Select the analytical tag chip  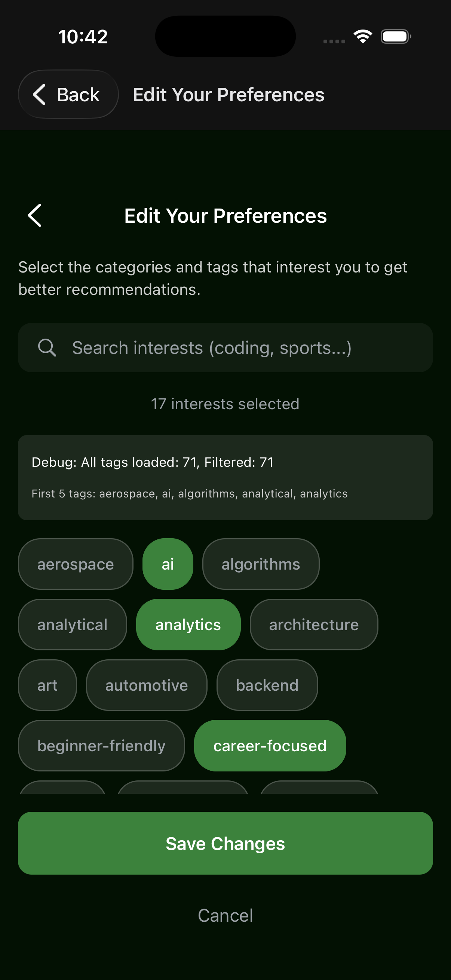(72, 624)
